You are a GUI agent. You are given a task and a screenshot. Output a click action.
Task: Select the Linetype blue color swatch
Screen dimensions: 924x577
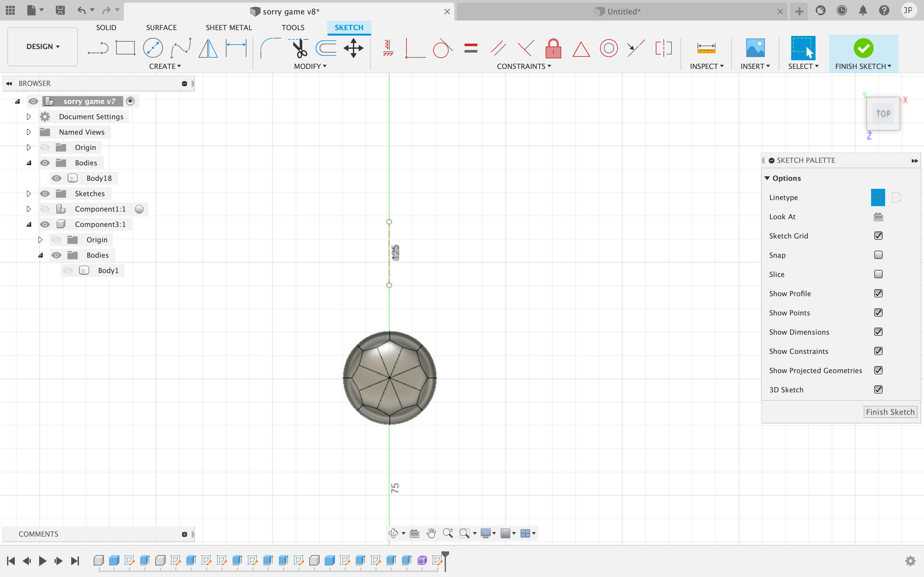(878, 197)
